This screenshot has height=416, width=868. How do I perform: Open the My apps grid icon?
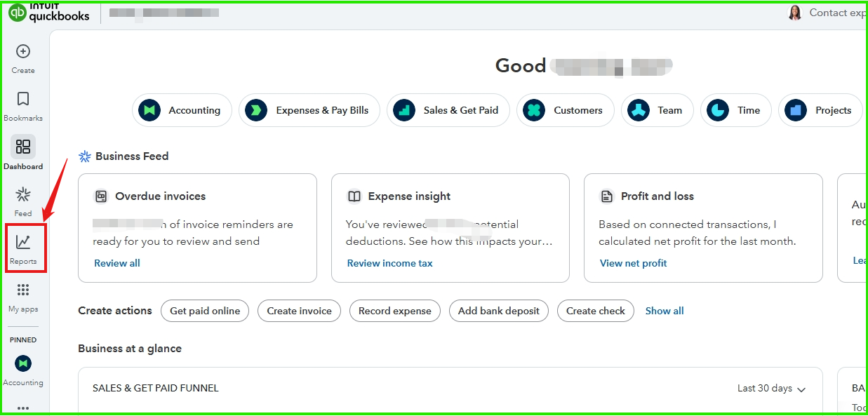coord(23,290)
